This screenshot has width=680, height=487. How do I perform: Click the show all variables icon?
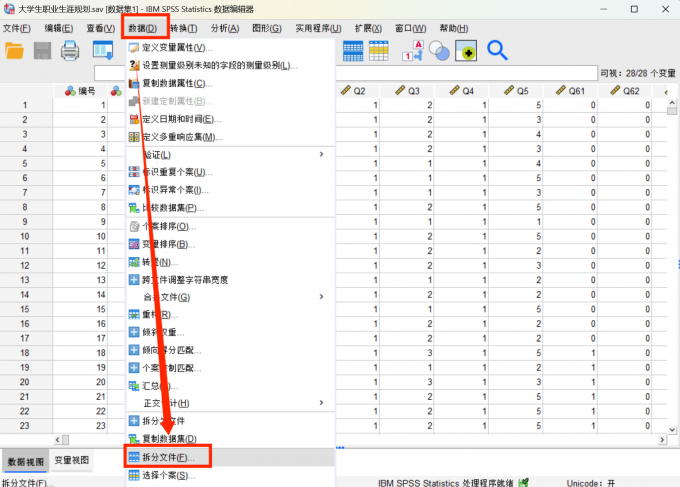(x=466, y=51)
